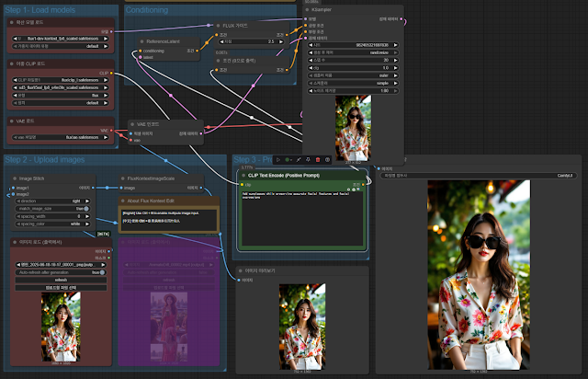The height and width of the screenshot is (379, 588).
Task: Click the upload file button under refresh
Action: (61, 288)
